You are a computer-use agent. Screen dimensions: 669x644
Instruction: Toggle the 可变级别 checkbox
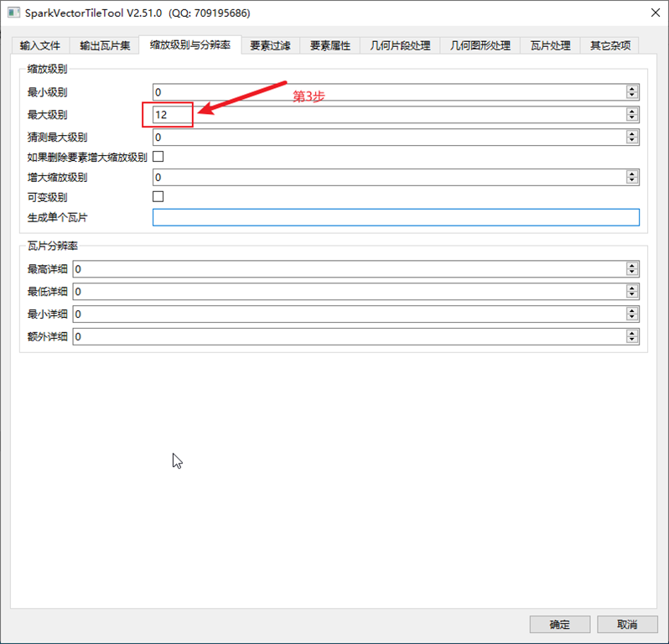(x=158, y=196)
